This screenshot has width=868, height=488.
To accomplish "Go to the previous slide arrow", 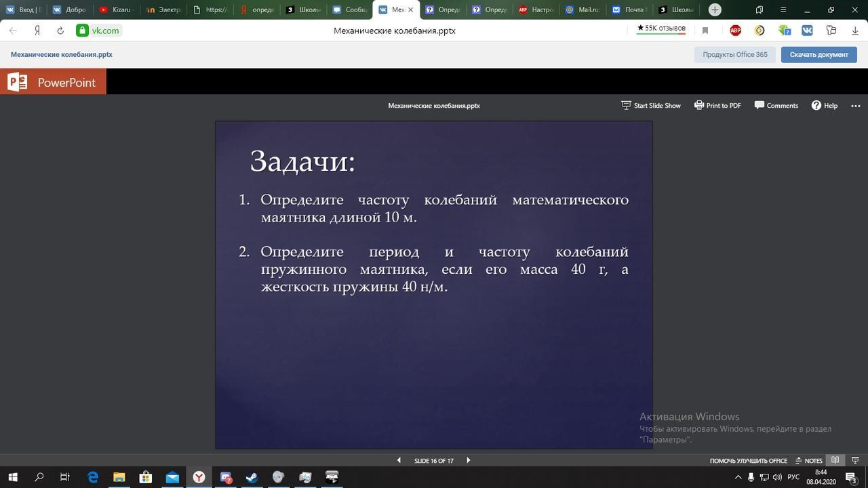I will tap(399, 460).
